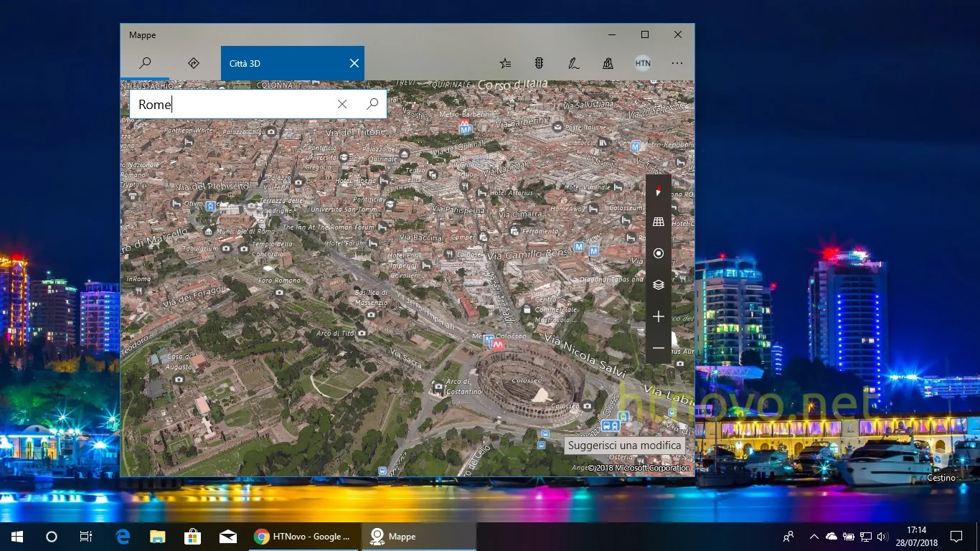The height and width of the screenshot is (551, 980).
Task: Click the Colosseo label on the arena
Action: [526, 380]
